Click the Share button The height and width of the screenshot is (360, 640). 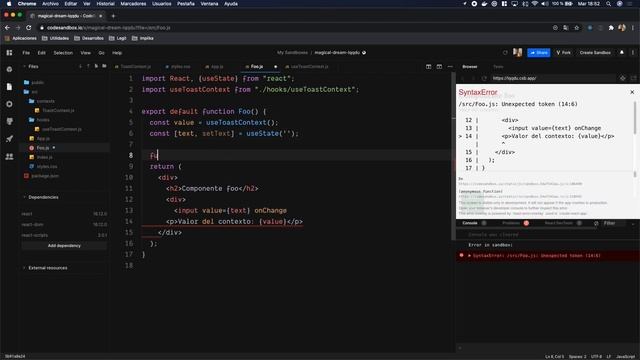(x=539, y=53)
